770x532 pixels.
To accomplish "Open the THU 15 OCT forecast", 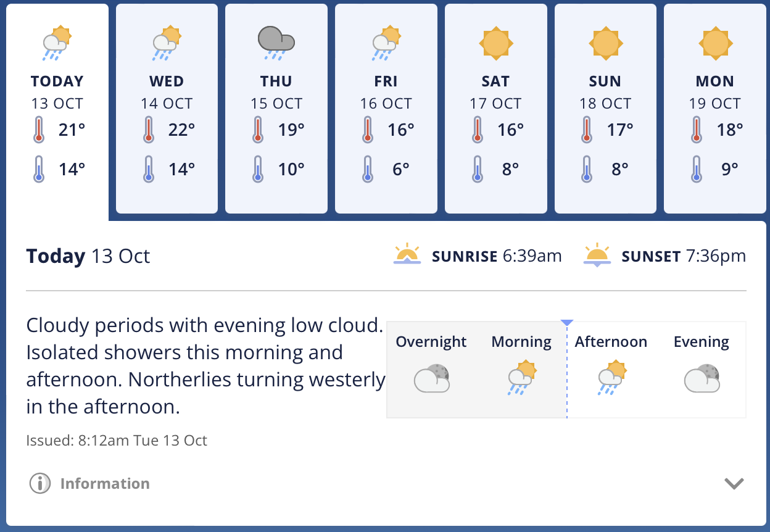I will pos(276,109).
